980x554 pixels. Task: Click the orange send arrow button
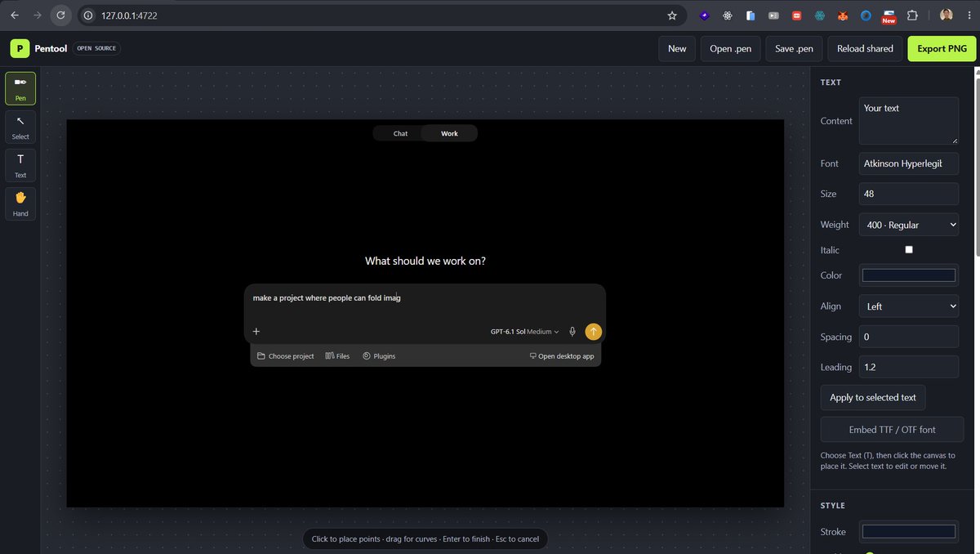(594, 331)
